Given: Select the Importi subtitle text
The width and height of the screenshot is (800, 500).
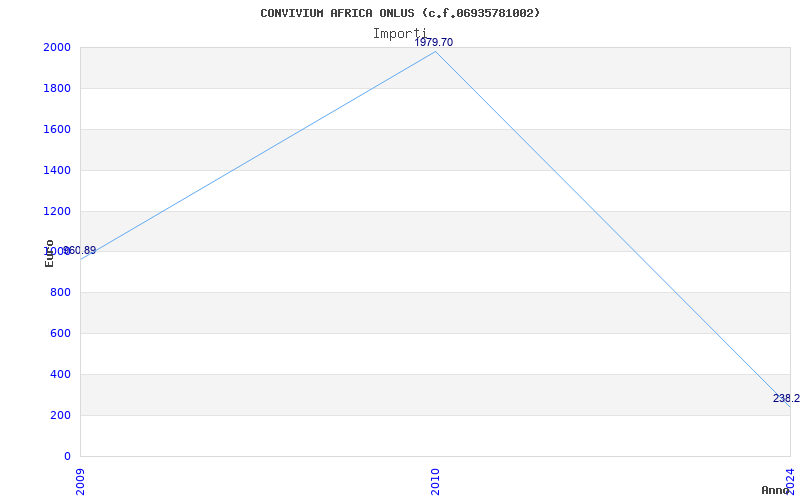Looking at the screenshot, I should [399, 34].
